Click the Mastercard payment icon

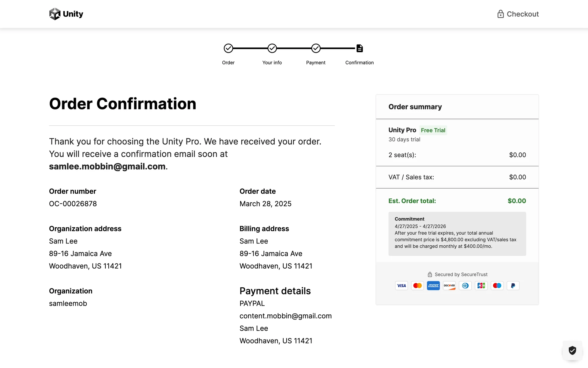[417, 286]
